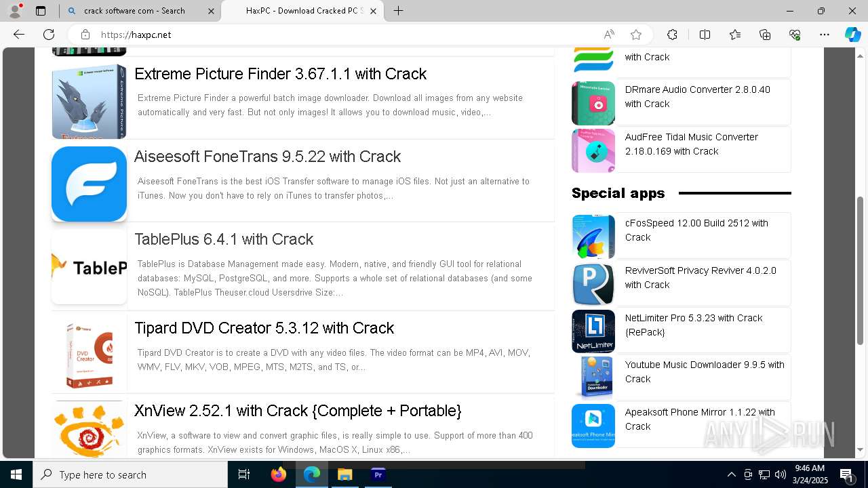
Task: Click the Apeaksoft Phone Mirror icon
Action: [593, 426]
